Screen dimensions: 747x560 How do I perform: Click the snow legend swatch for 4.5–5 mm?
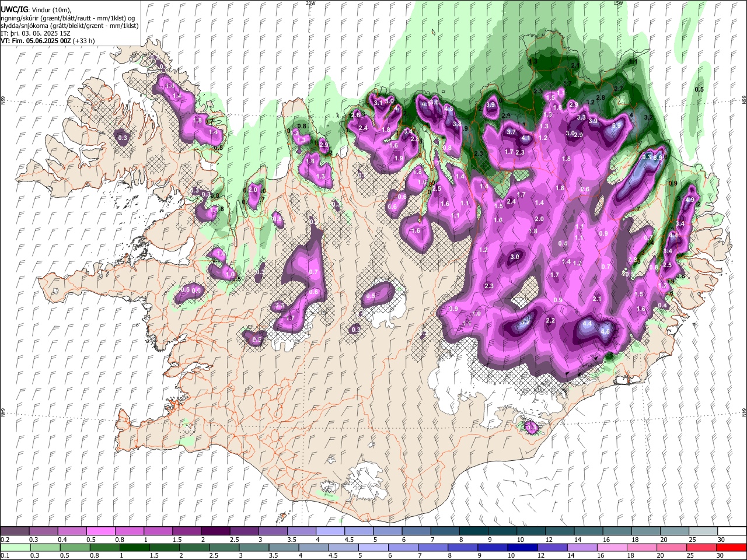tap(358, 531)
